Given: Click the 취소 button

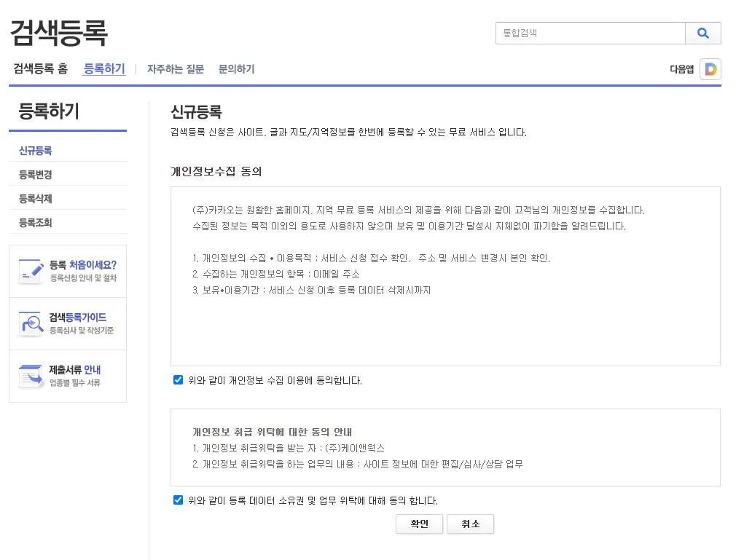Looking at the screenshot, I should pos(470,524).
